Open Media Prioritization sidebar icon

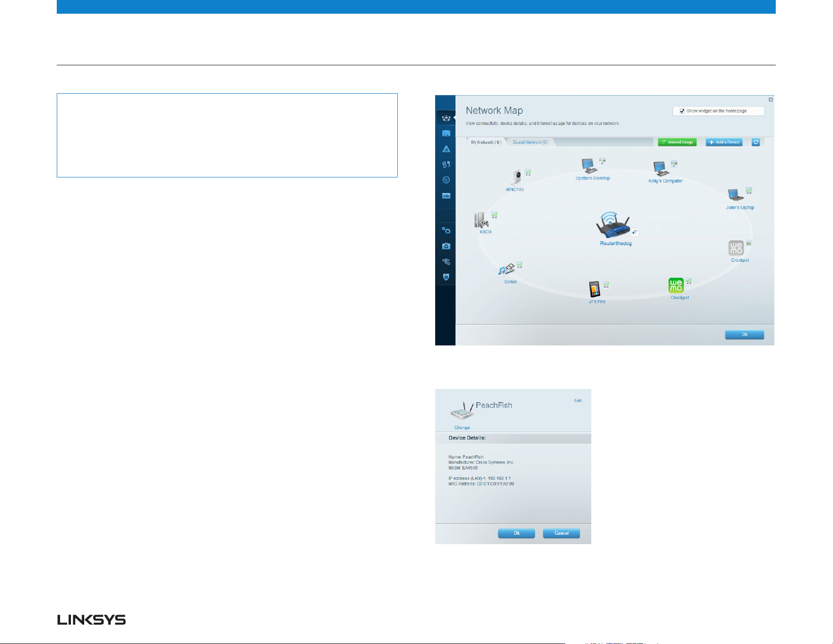[x=446, y=165]
